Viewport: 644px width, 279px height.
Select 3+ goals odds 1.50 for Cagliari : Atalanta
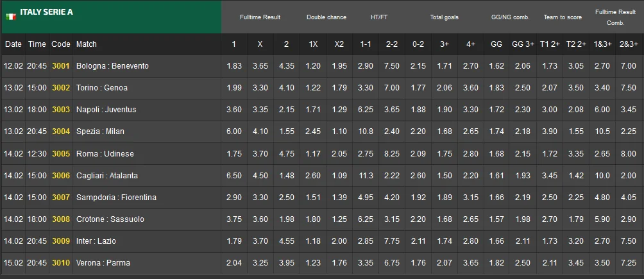coord(445,176)
